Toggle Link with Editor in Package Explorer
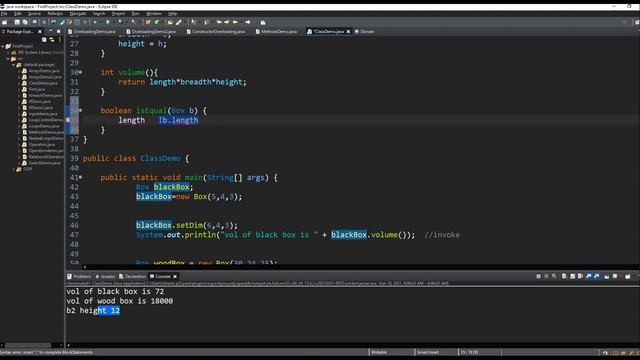Screen dimensions: 640x360 click(52, 40)
